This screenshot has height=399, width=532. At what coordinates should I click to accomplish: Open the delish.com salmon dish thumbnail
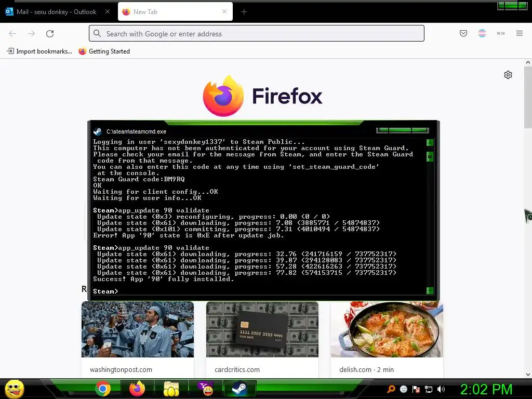point(387,329)
